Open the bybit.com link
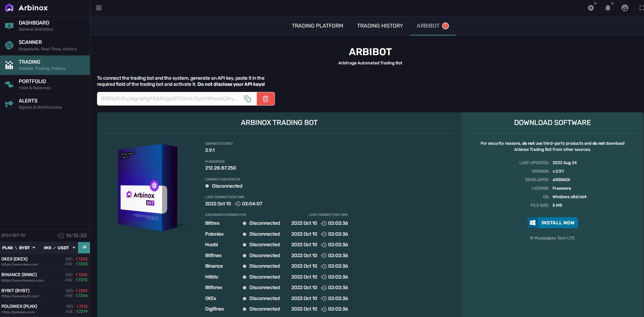Viewport: 644px width, 317px height. (x=20, y=296)
